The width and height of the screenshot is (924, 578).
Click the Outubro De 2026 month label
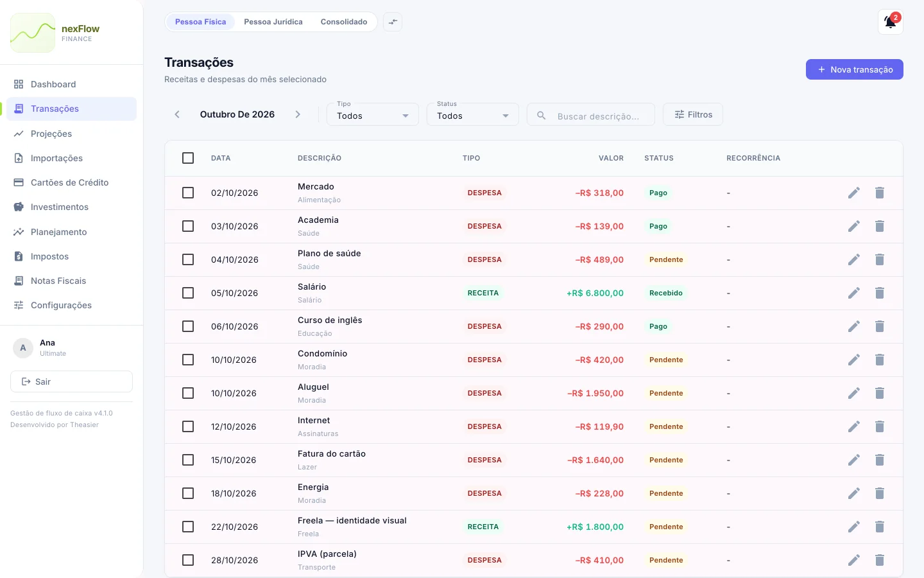point(237,114)
